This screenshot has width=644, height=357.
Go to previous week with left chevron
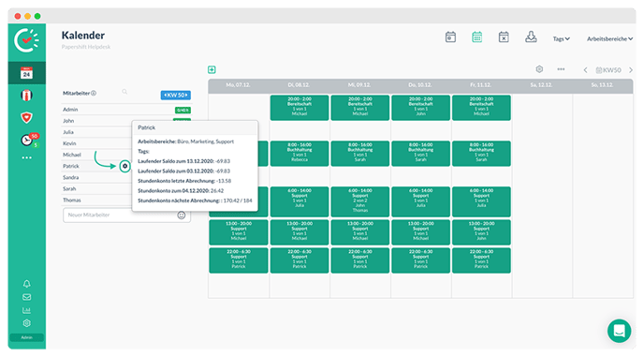585,70
